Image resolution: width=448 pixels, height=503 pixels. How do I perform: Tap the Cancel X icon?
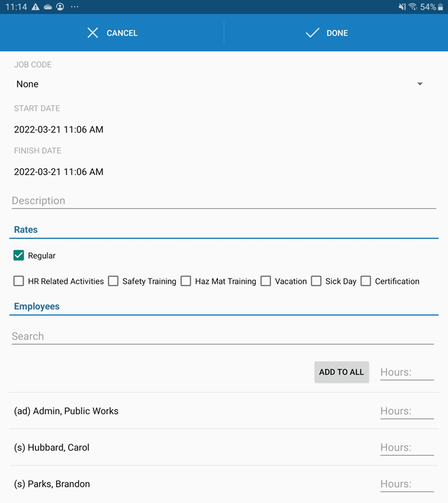[x=93, y=33]
